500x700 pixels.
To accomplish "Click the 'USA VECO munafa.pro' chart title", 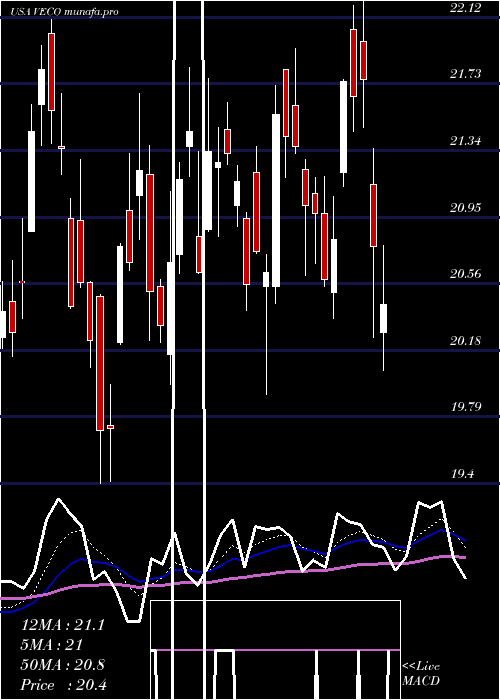I will tap(64, 12).
